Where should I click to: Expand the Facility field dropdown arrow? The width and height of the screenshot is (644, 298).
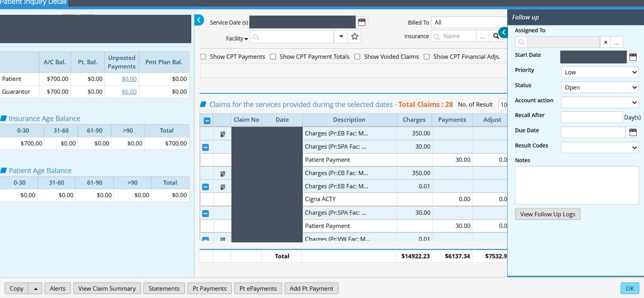(x=341, y=37)
